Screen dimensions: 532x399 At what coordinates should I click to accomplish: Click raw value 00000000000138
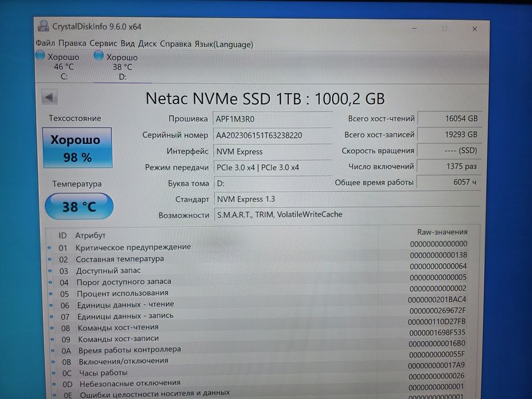[x=438, y=255]
